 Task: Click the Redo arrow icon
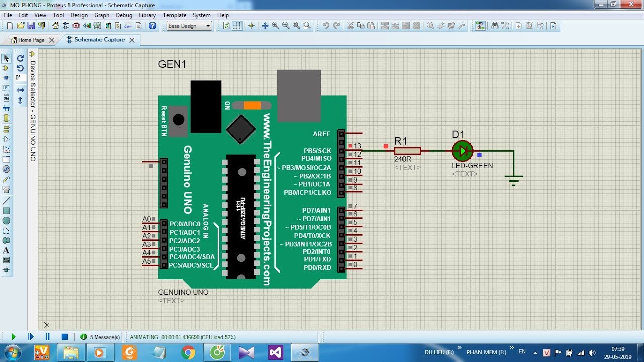point(336,26)
